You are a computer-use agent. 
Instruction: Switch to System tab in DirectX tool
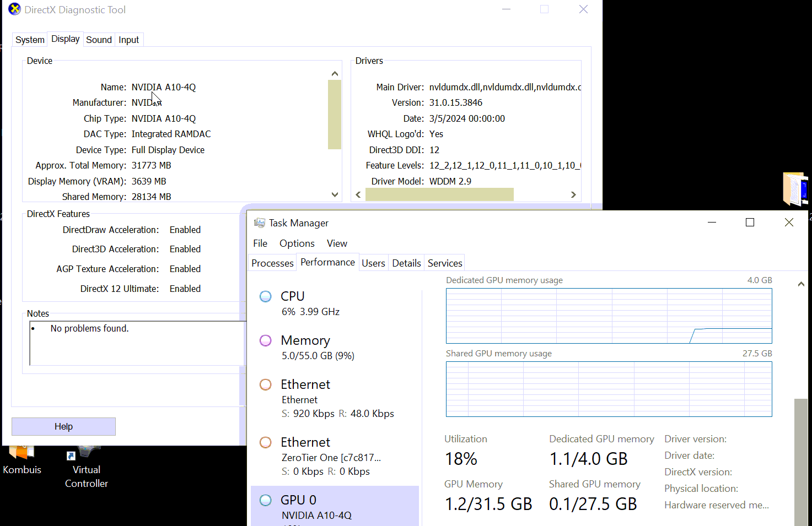[30, 40]
